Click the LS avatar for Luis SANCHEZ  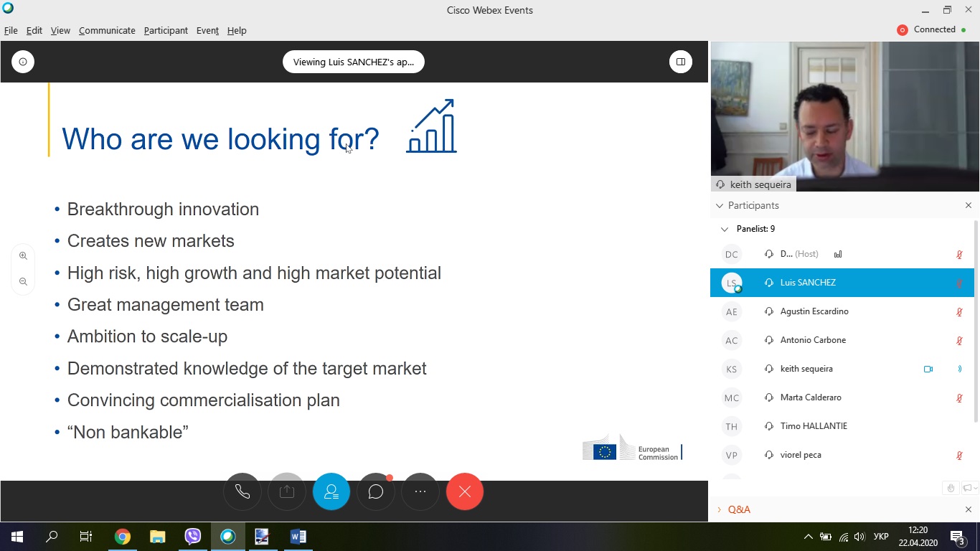pyautogui.click(x=731, y=283)
